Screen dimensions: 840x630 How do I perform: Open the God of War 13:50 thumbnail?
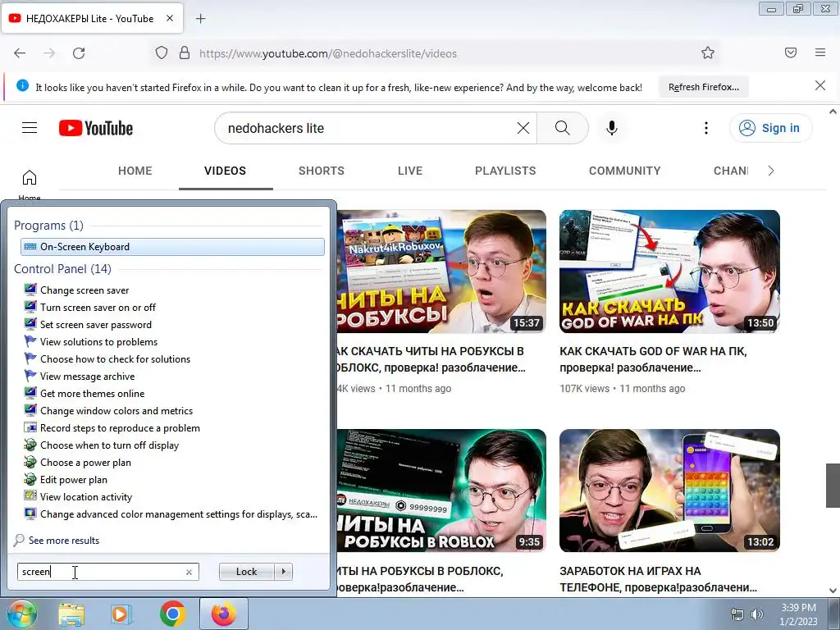coord(669,272)
